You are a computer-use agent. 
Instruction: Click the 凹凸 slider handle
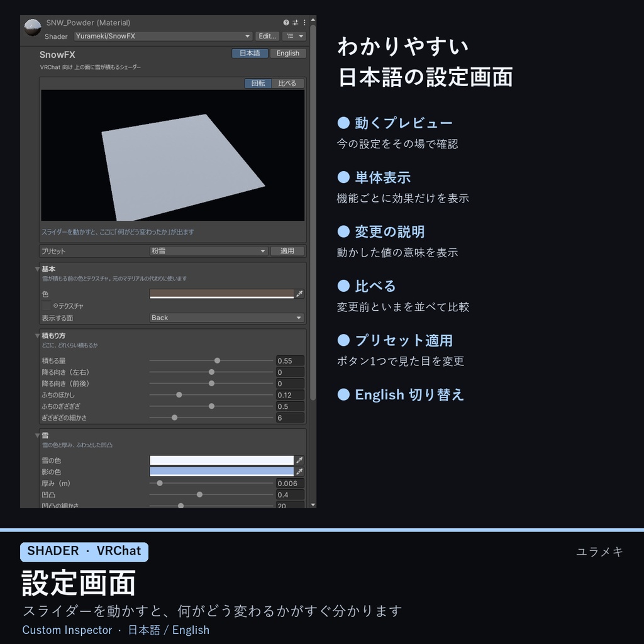pos(199,494)
